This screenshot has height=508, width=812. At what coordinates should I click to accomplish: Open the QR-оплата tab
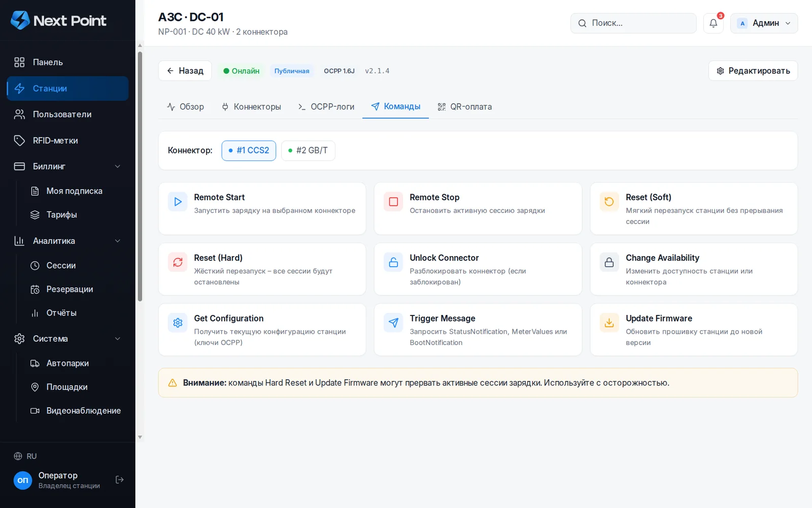[x=464, y=107]
